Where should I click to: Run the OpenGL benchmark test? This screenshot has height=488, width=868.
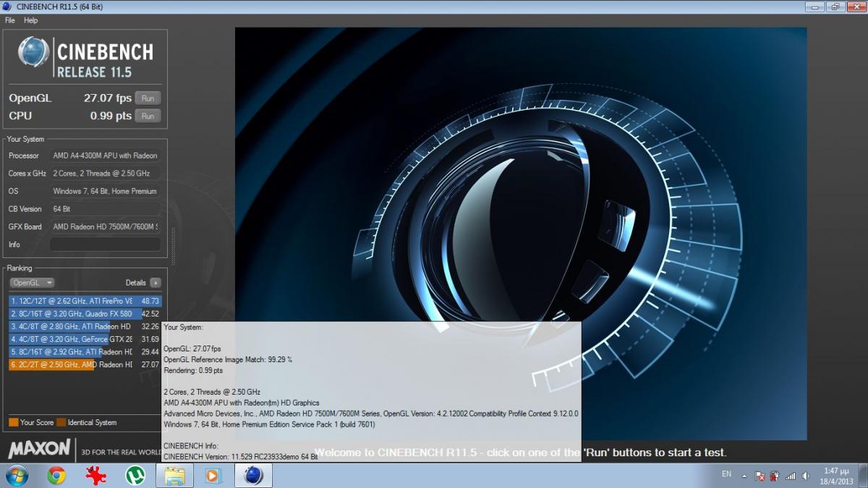pyautogui.click(x=148, y=98)
